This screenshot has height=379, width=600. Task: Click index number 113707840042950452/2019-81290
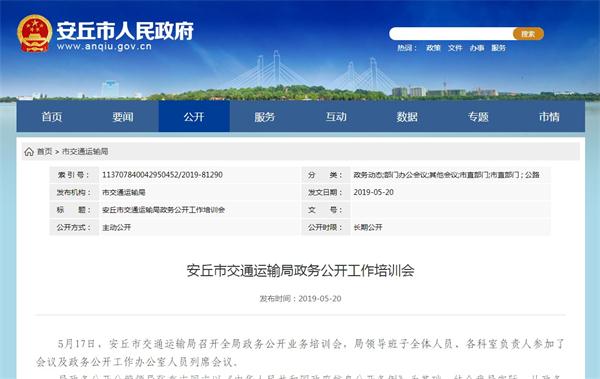click(162, 175)
